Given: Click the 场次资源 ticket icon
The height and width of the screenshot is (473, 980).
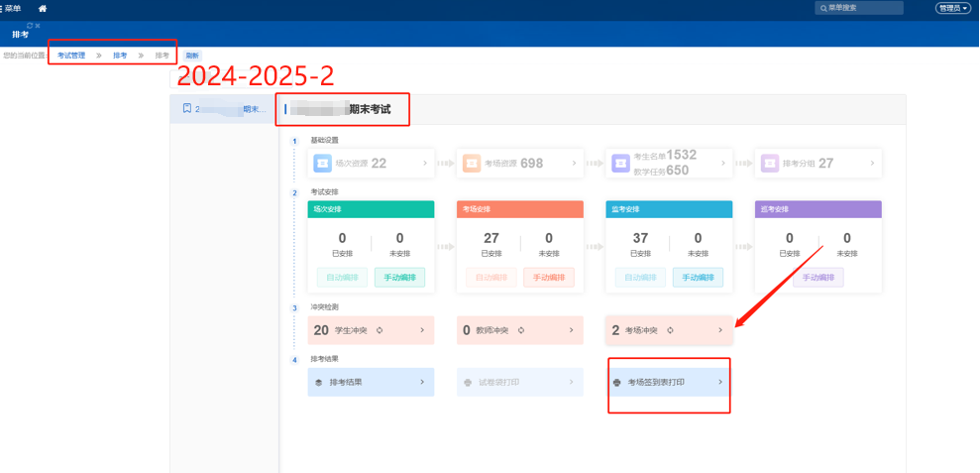Looking at the screenshot, I should [323, 164].
